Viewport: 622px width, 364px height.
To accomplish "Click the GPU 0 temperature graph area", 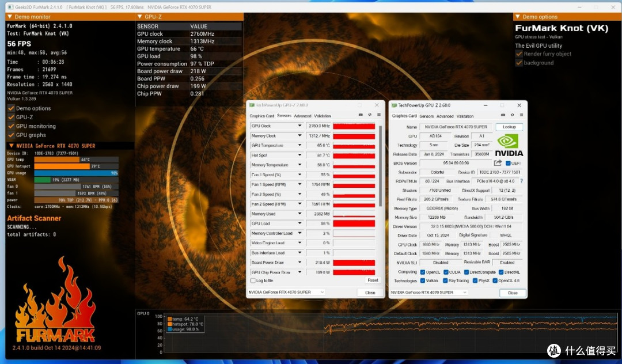I will point(390,333).
